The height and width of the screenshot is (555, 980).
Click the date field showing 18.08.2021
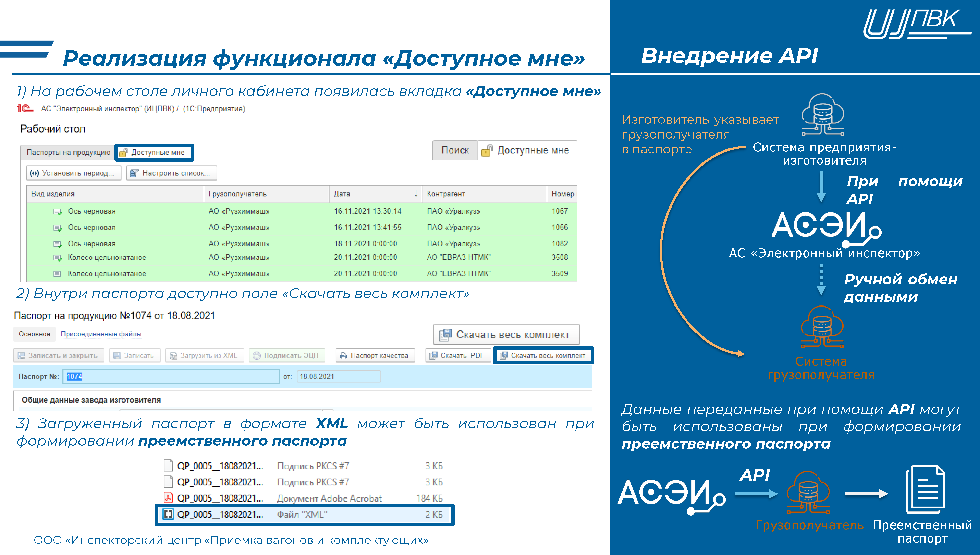click(x=339, y=377)
